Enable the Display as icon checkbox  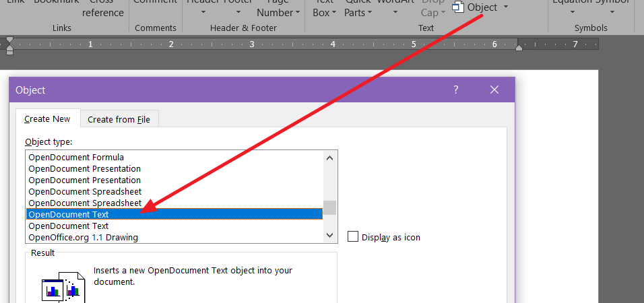tap(353, 236)
